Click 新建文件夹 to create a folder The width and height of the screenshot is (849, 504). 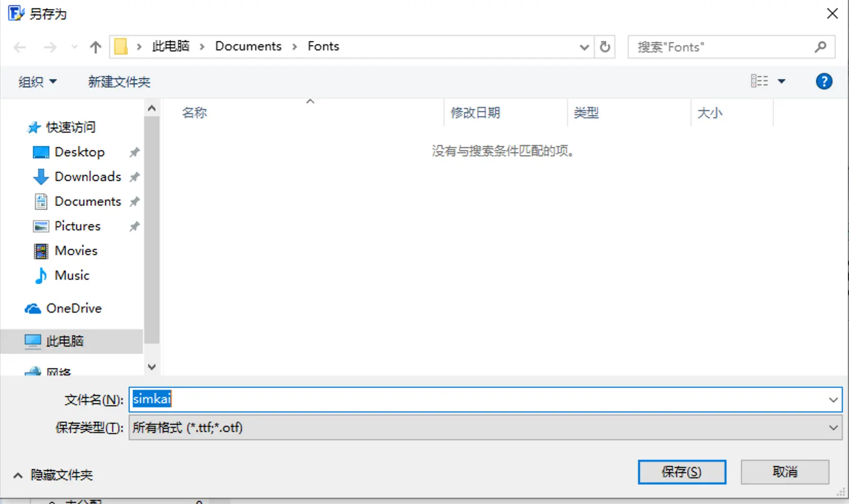119,81
